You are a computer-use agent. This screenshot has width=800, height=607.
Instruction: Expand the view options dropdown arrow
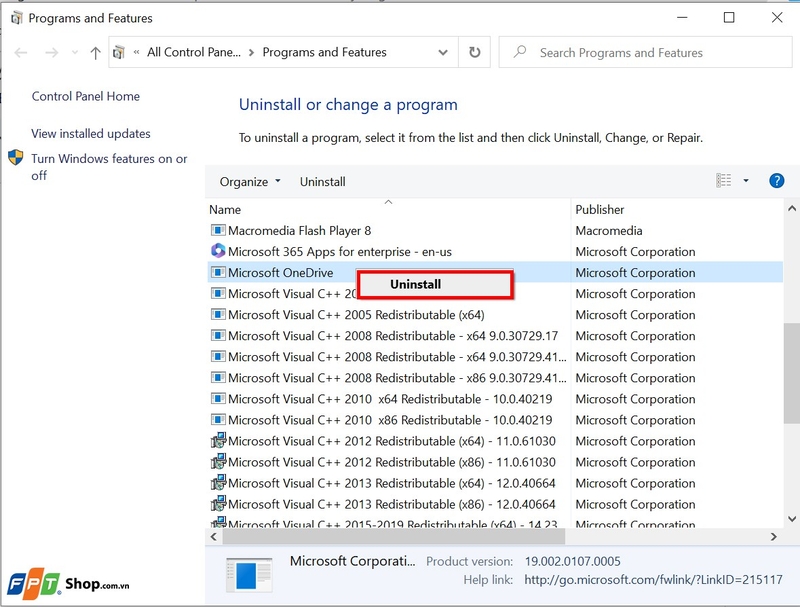[746, 181]
